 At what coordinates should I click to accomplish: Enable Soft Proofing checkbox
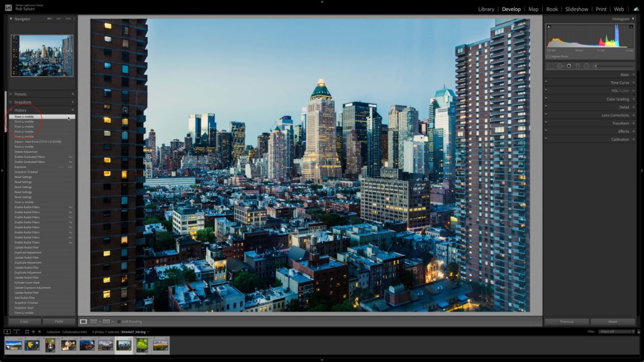119,322
